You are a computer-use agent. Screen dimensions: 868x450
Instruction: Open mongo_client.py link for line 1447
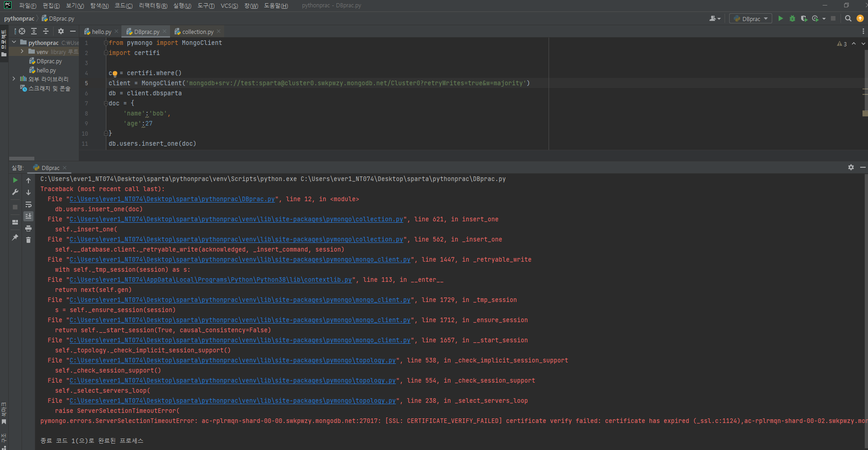click(x=240, y=259)
